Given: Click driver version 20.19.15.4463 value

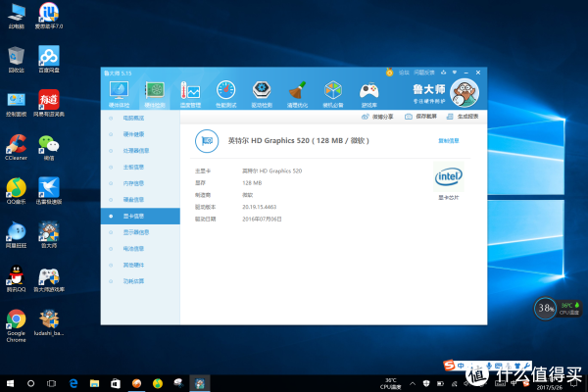Looking at the screenshot, I should point(259,207).
